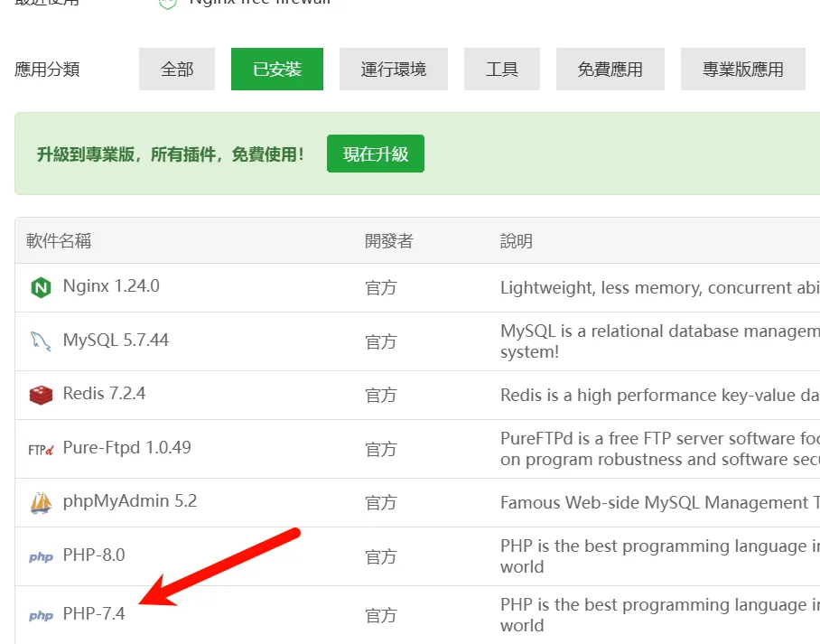
Task: Click 官方 in the PHP-8.0 row
Action: pos(381,557)
